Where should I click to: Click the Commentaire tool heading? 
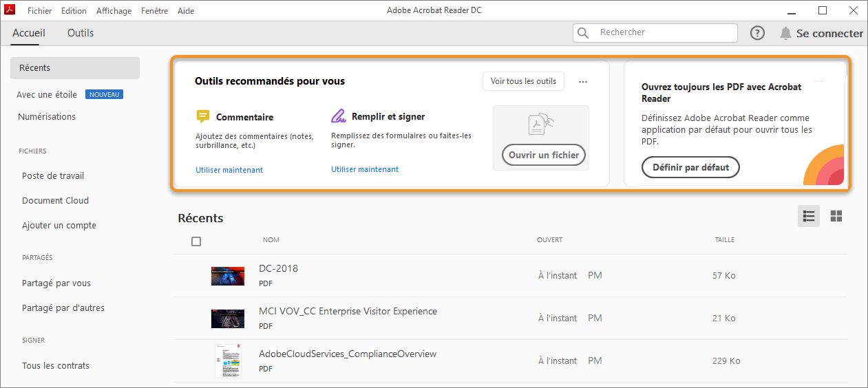(x=245, y=117)
